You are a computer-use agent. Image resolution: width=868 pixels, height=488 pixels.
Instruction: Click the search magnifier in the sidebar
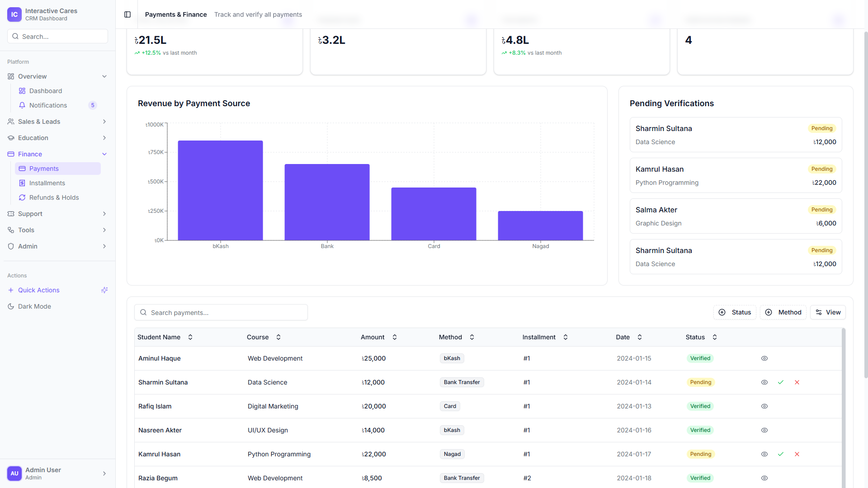16,36
